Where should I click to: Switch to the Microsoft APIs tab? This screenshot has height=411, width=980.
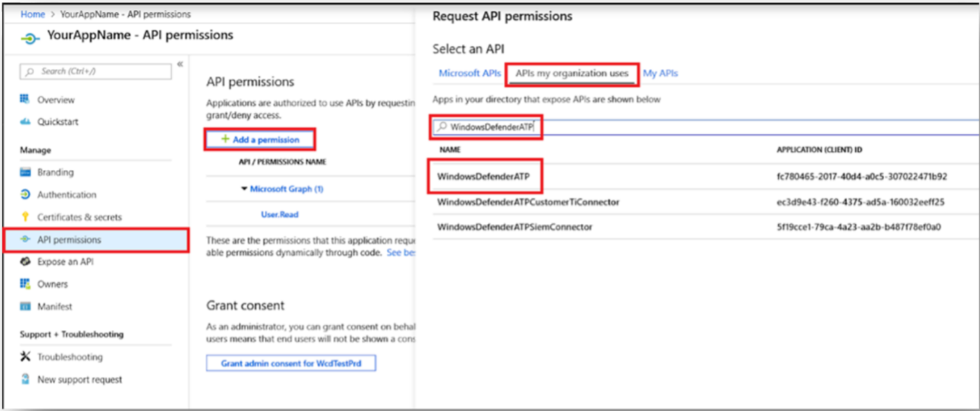point(469,73)
